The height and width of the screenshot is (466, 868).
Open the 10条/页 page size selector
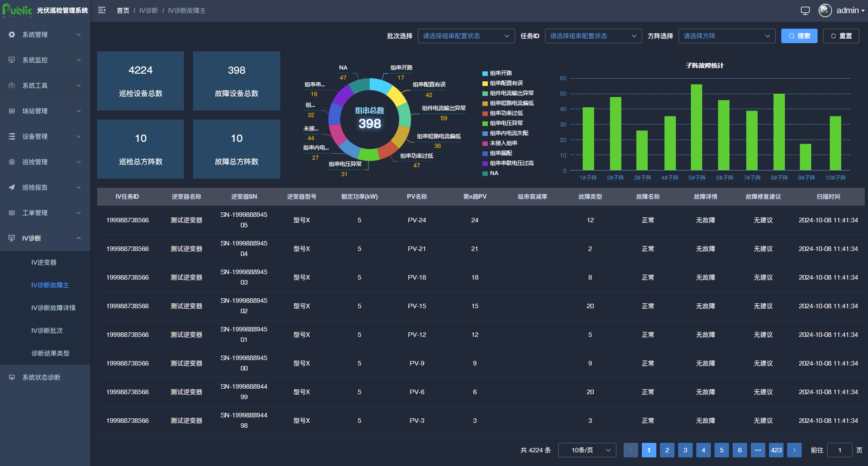coord(587,450)
